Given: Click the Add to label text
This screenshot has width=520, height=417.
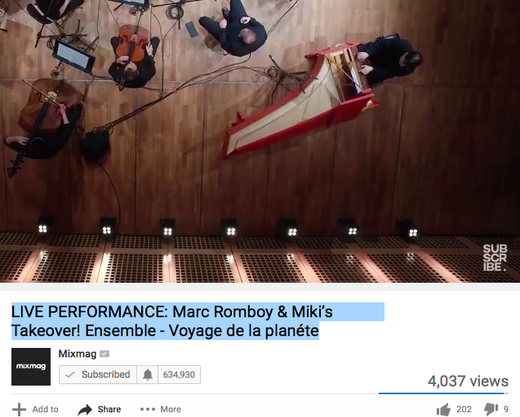Looking at the screenshot, I should 45,409.
